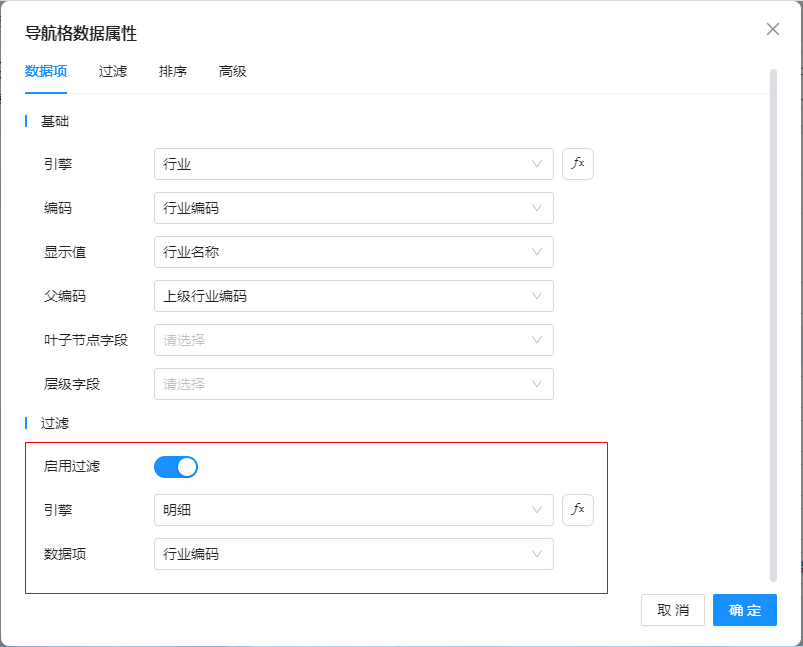
Task: Close the 导航格数据属性 dialog with X
Action: (x=772, y=29)
